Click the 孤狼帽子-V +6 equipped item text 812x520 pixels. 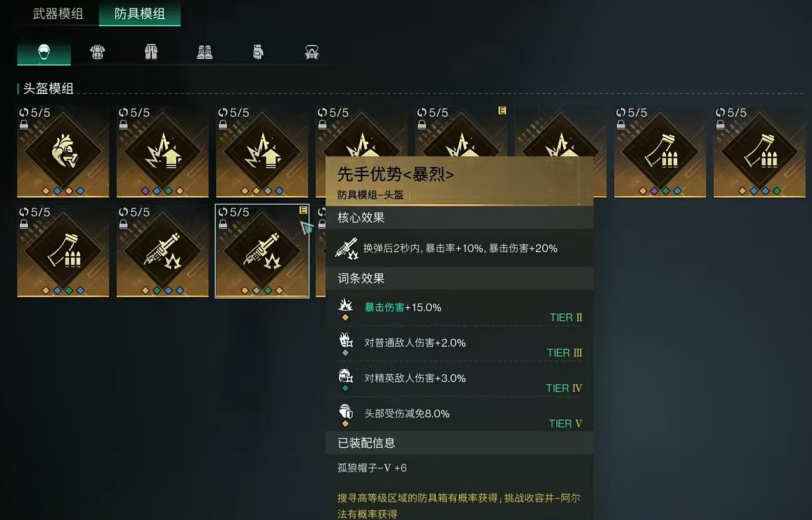tap(372, 468)
